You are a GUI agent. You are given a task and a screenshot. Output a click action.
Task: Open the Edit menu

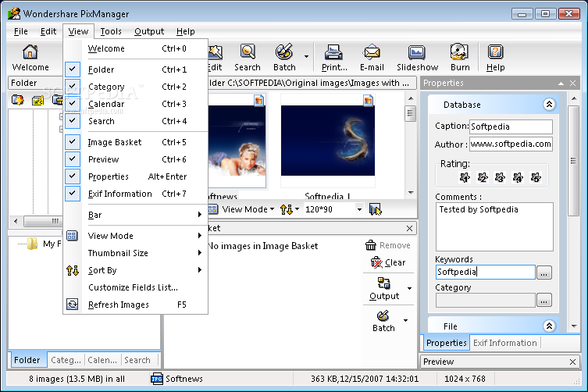click(x=48, y=31)
